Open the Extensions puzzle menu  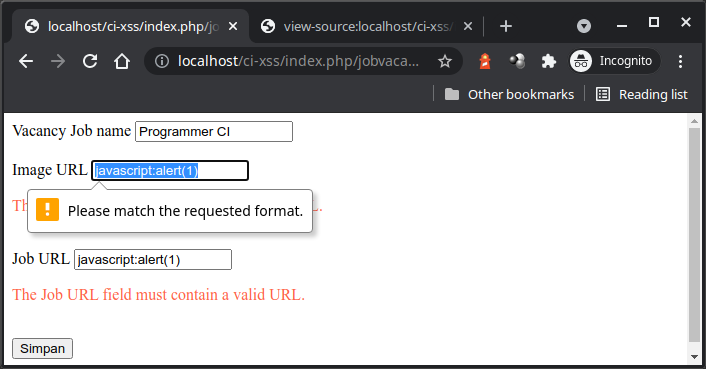[x=549, y=61]
